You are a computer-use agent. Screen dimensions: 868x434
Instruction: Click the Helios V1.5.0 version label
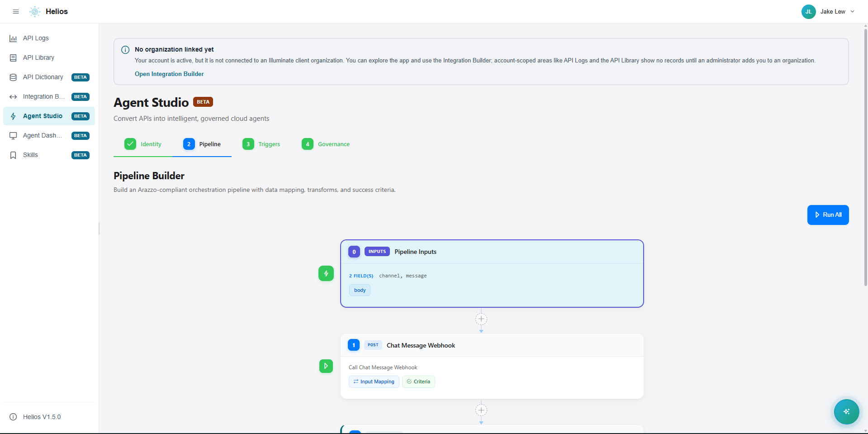coord(42,417)
